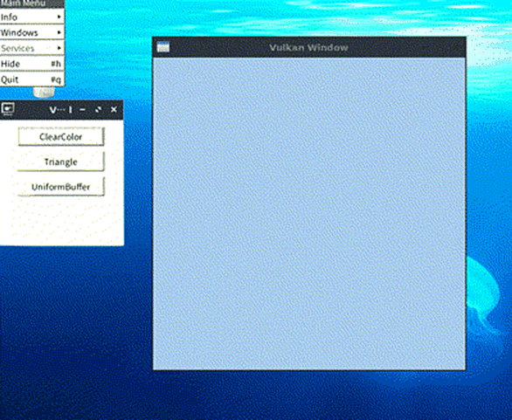
Task: Choose Hide from the Main Menu
Action: pos(32,64)
